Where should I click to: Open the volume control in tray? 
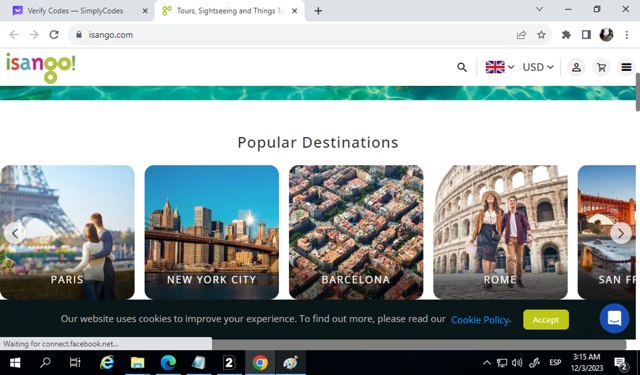(x=517, y=363)
